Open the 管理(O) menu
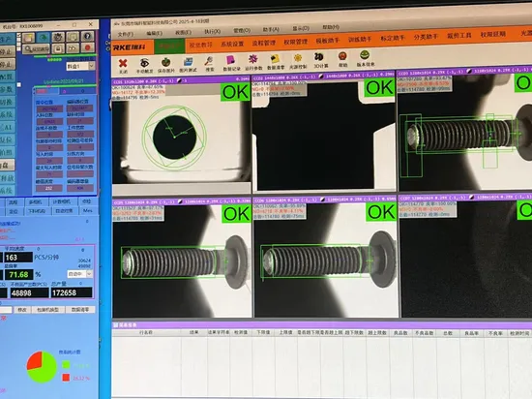This screenshot has height=399, width=532. point(242,31)
